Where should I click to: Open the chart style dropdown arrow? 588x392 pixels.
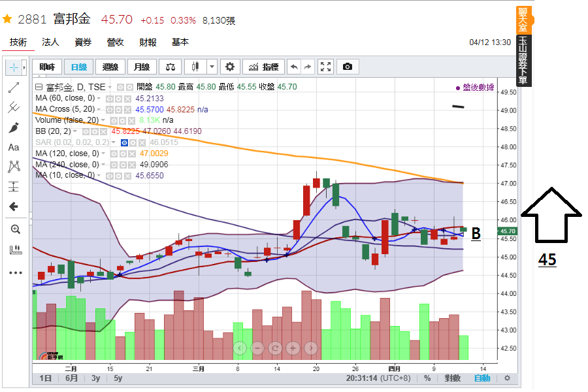pyautogui.click(x=212, y=67)
